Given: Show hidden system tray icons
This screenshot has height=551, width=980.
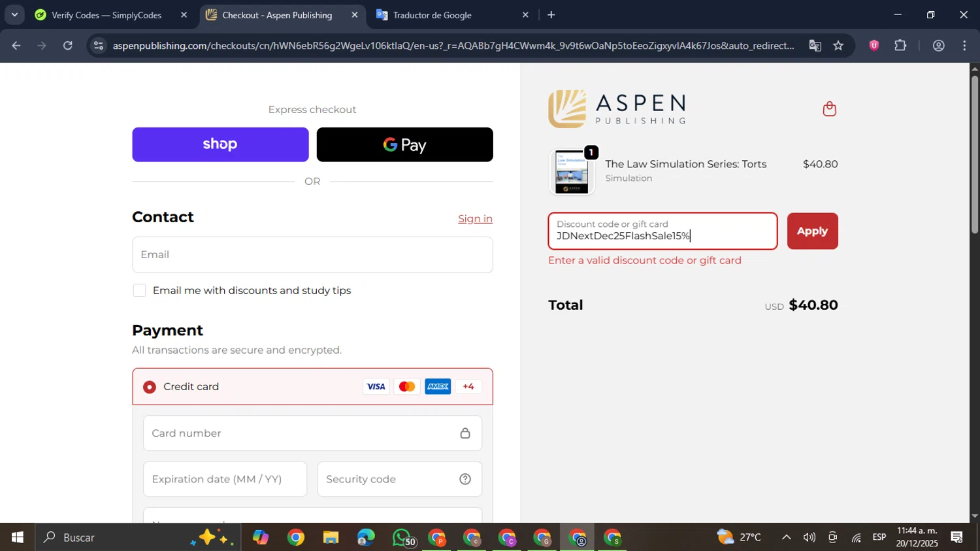Looking at the screenshot, I should (x=787, y=537).
